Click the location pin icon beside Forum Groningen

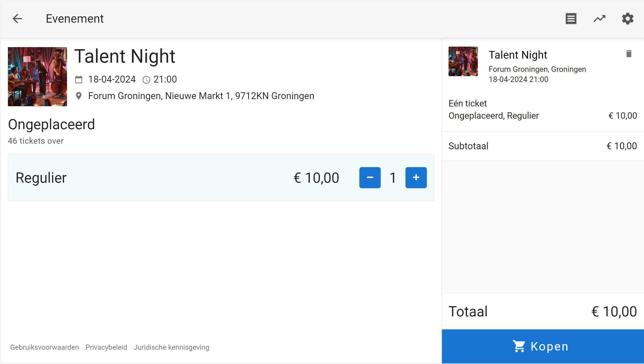pos(79,96)
